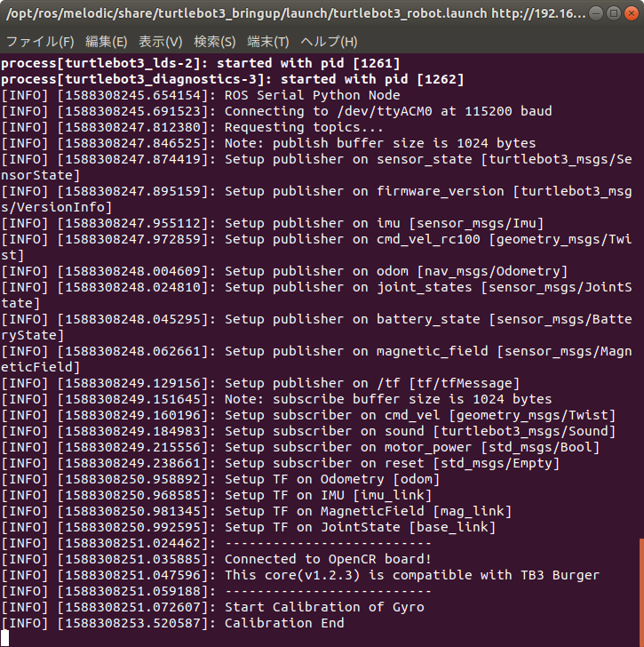Click 'process[turtlebot3_diagnostics-3]' line
The height and width of the screenshot is (647, 644).
point(233,79)
